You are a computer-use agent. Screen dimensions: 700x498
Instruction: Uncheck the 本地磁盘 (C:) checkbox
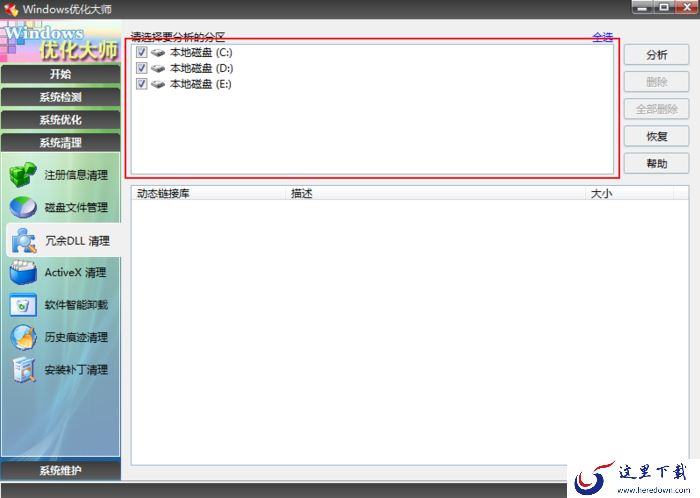(x=142, y=52)
